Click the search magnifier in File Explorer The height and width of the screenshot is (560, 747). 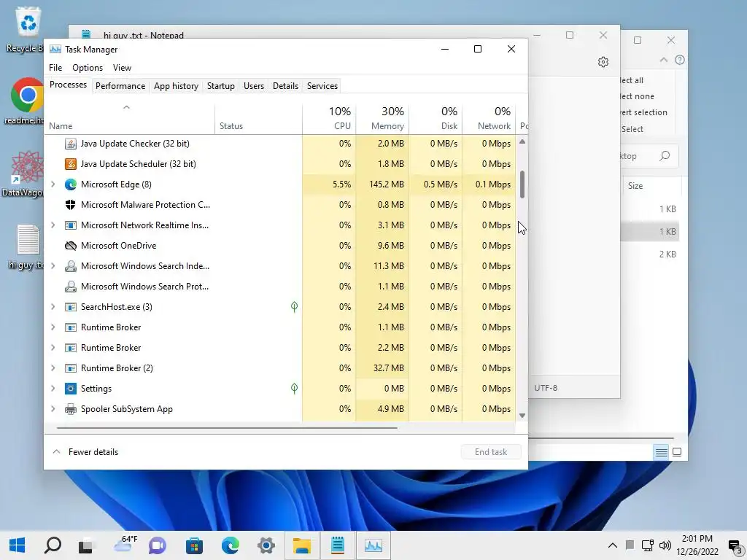point(665,156)
